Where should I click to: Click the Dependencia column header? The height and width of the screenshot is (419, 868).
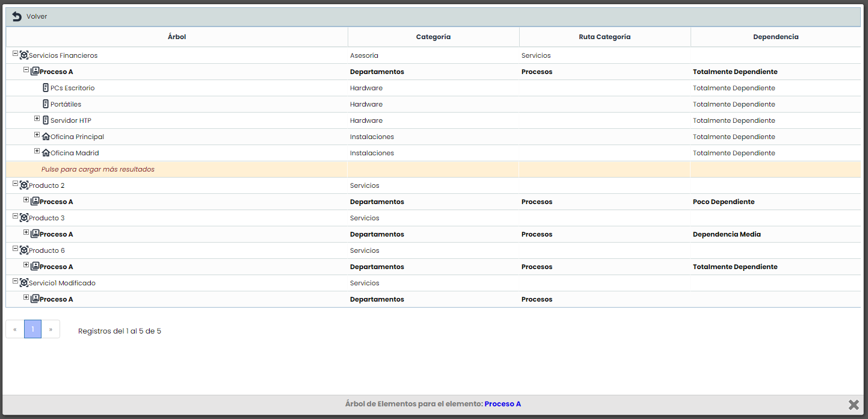click(x=775, y=37)
